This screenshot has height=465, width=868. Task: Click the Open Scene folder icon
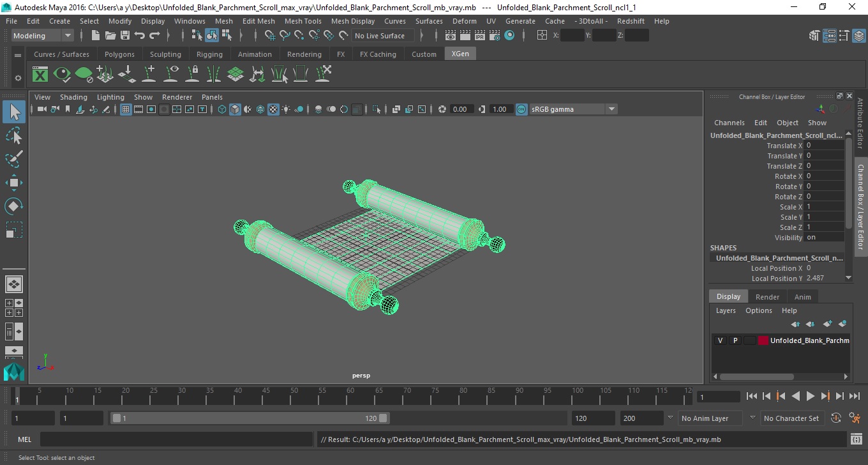110,36
